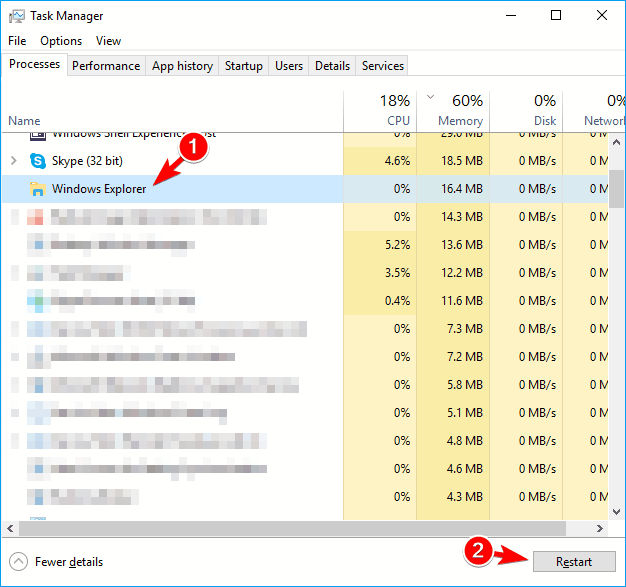Click the Restart button
This screenshot has width=626, height=587.
pyautogui.click(x=574, y=561)
